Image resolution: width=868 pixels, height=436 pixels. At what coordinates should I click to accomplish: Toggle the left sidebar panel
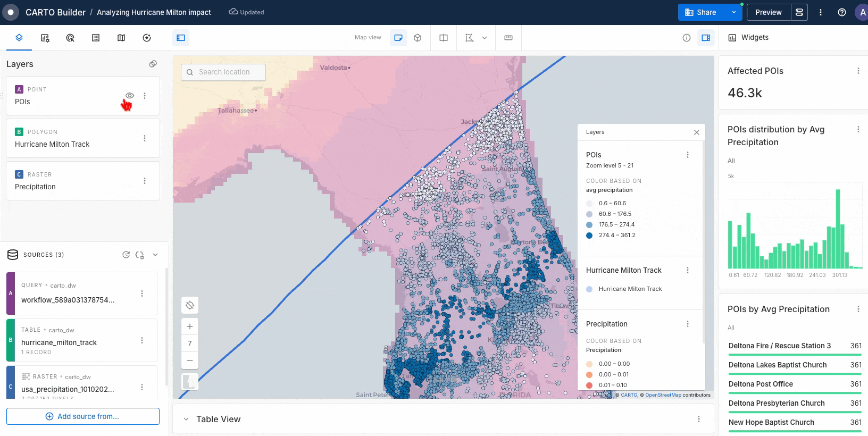181,38
